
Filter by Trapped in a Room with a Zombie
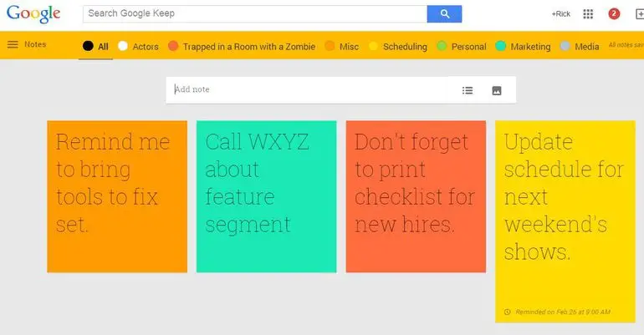[248, 47]
